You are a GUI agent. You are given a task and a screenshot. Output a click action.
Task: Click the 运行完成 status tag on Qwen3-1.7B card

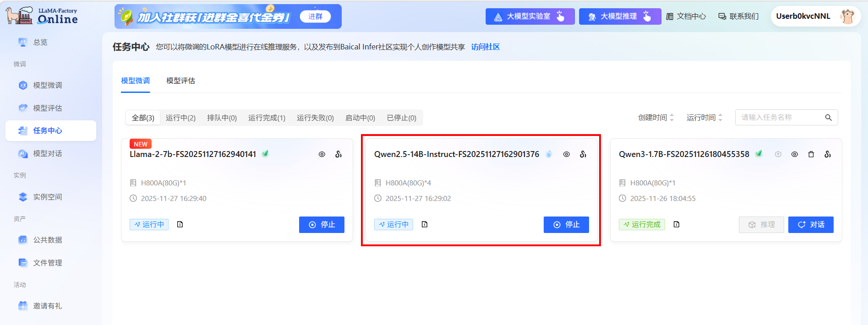642,224
